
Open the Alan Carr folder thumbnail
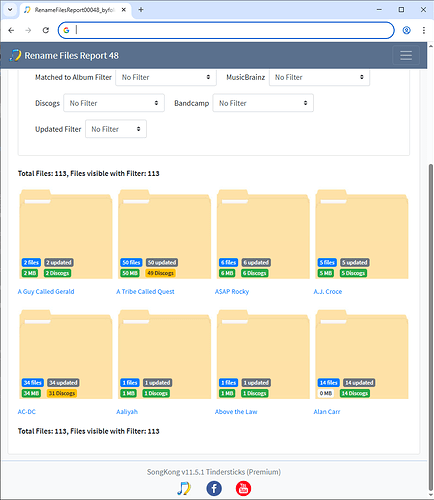pyautogui.click(x=362, y=354)
